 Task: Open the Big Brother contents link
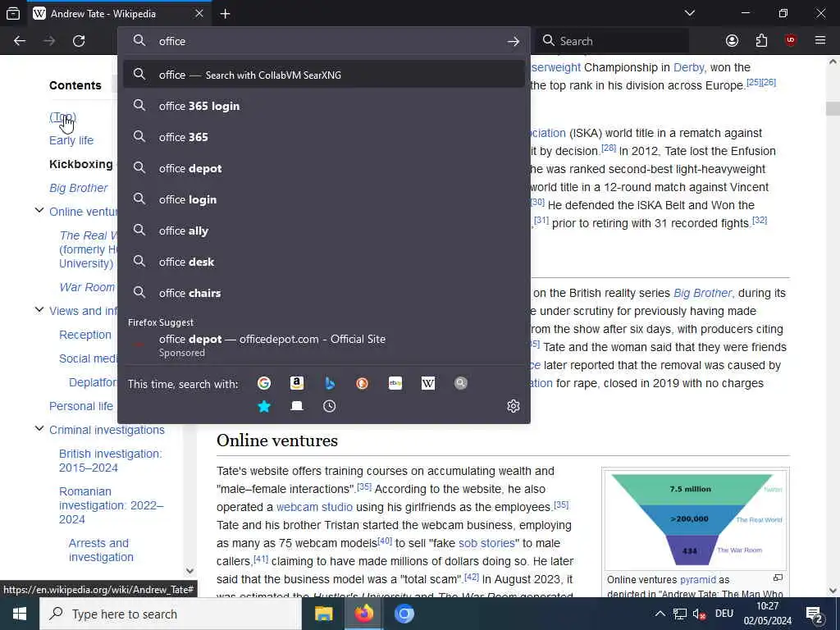(78, 188)
